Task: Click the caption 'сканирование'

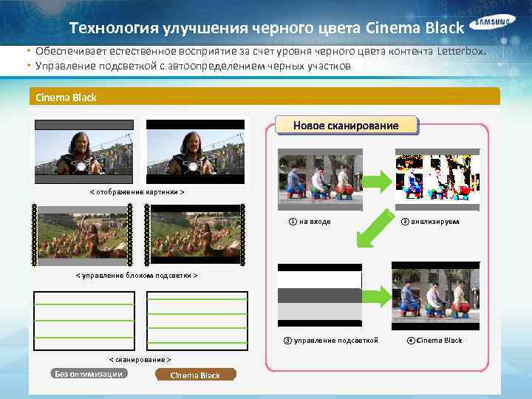Action: coord(140,359)
